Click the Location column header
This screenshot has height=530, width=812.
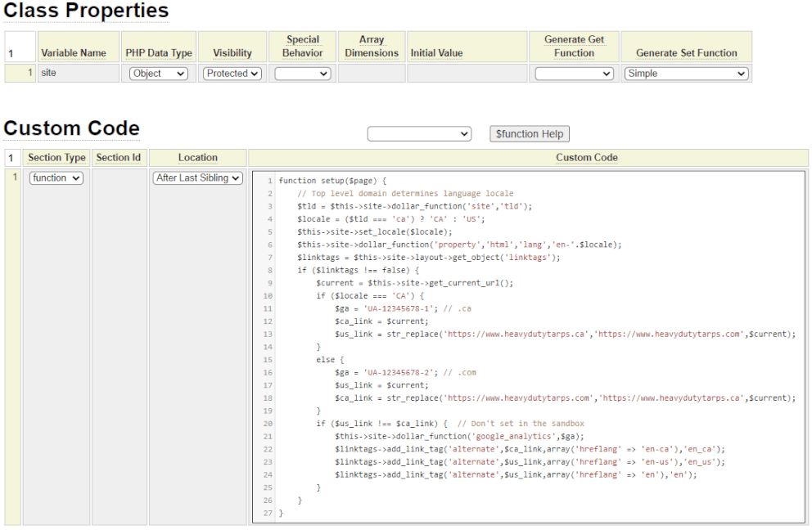(x=198, y=158)
